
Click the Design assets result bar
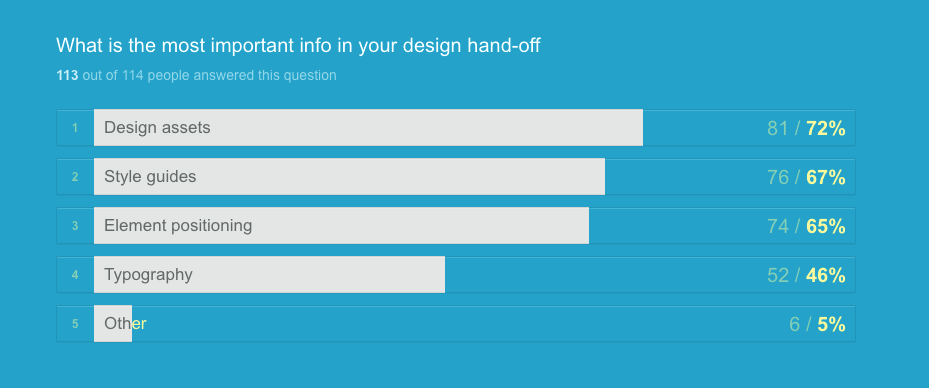[x=368, y=127]
